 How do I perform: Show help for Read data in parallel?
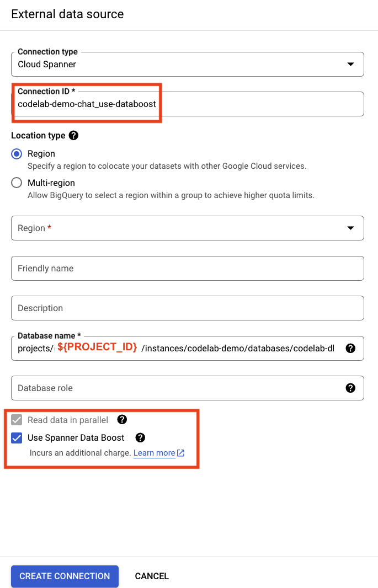[123, 420]
